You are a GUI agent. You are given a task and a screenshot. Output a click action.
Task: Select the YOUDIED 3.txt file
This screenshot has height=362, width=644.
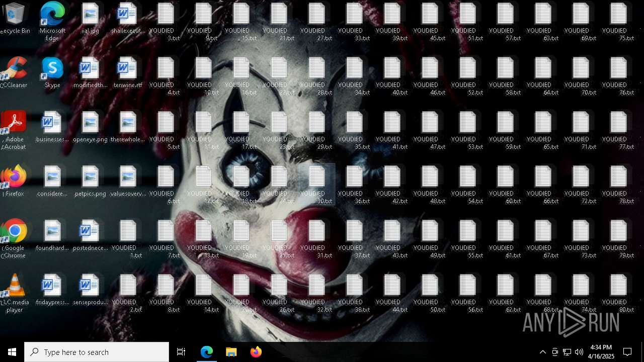[x=166, y=23]
